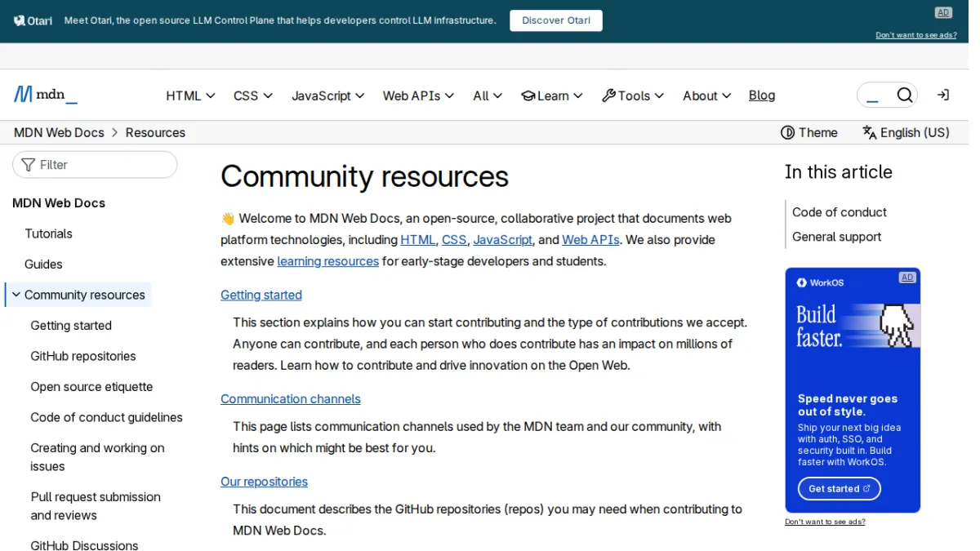This screenshot has height=551, width=980.
Task: Click the MDN Web Docs breadcrumb
Action: click(x=59, y=132)
